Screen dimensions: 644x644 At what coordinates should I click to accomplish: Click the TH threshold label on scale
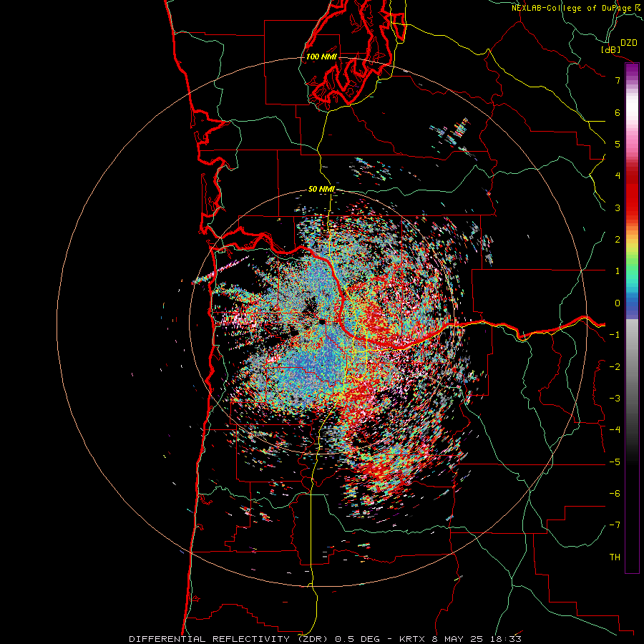615,557
